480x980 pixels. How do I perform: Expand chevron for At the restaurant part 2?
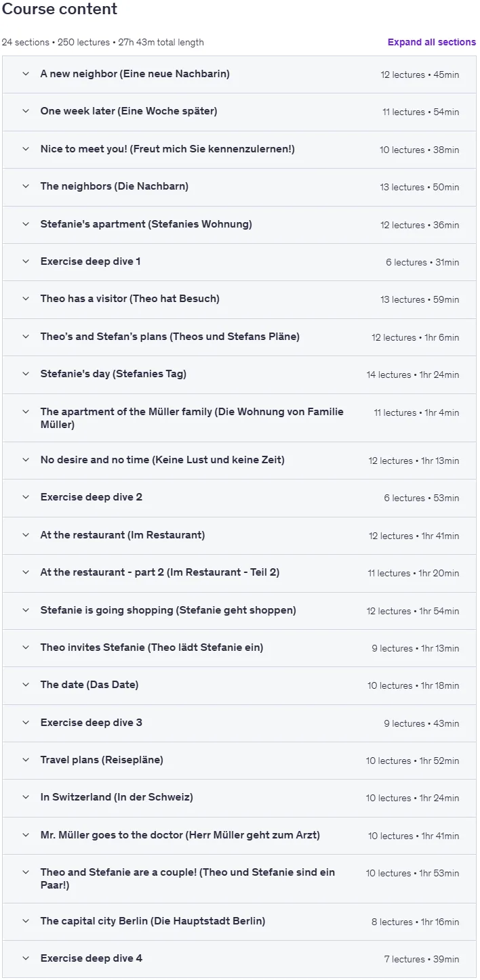point(26,572)
